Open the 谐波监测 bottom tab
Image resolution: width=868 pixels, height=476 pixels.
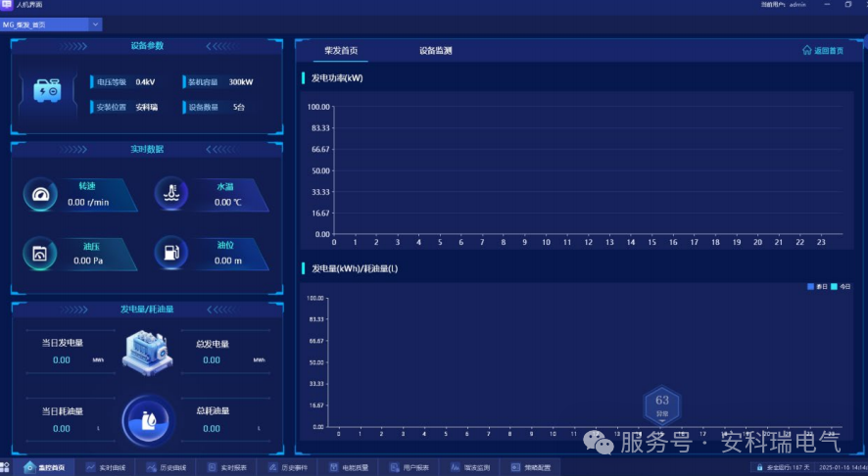pyautogui.click(x=469, y=468)
